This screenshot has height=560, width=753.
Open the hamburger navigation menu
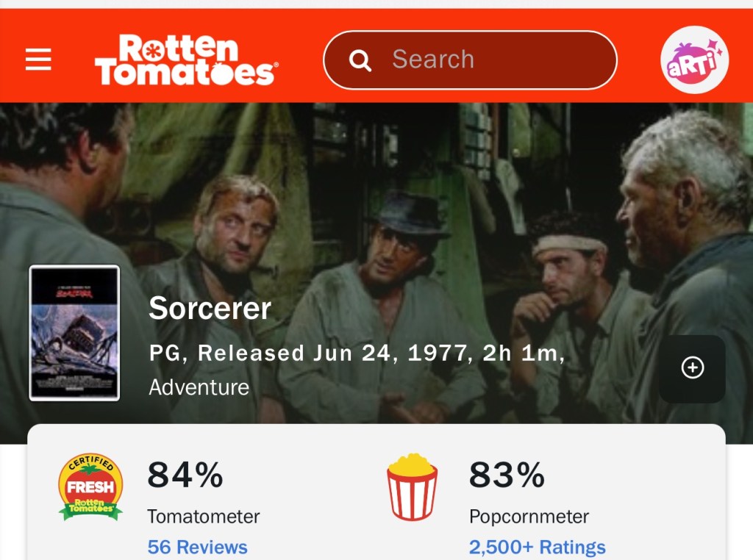click(38, 60)
